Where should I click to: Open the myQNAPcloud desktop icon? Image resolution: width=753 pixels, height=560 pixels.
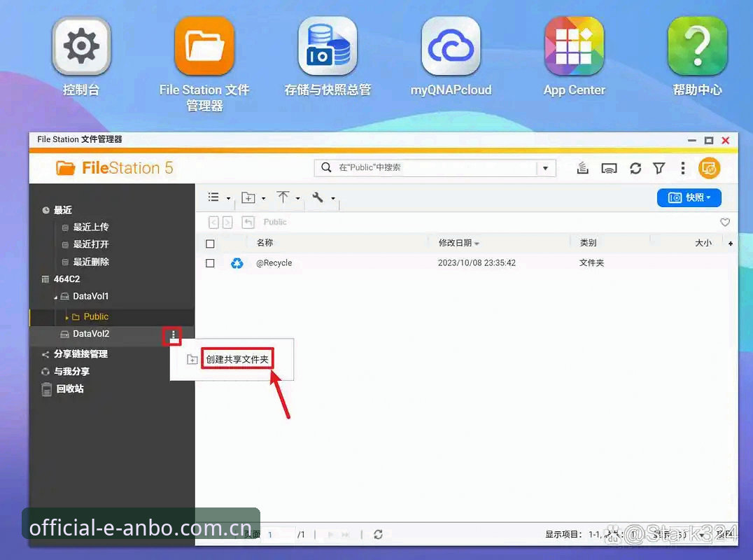pyautogui.click(x=451, y=46)
